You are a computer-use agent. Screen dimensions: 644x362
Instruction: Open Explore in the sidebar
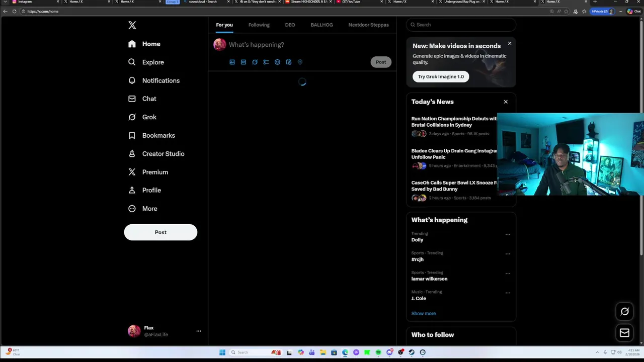(x=146, y=62)
